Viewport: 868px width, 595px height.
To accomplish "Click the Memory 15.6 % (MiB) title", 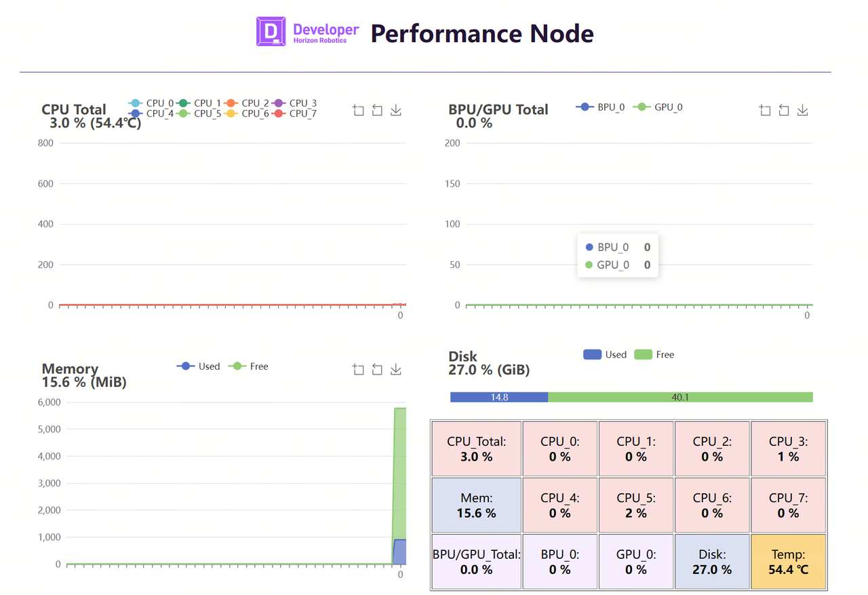I will pyautogui.click(x=84, y=375).
